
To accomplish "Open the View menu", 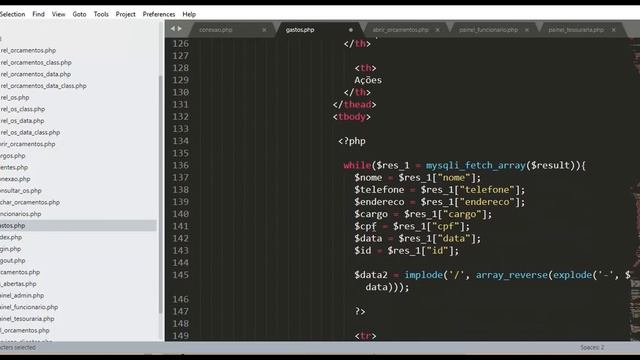I will (58, 14).
